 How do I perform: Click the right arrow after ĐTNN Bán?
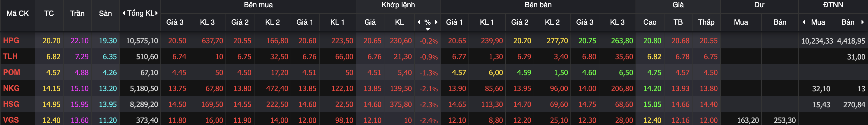point(862,22)
